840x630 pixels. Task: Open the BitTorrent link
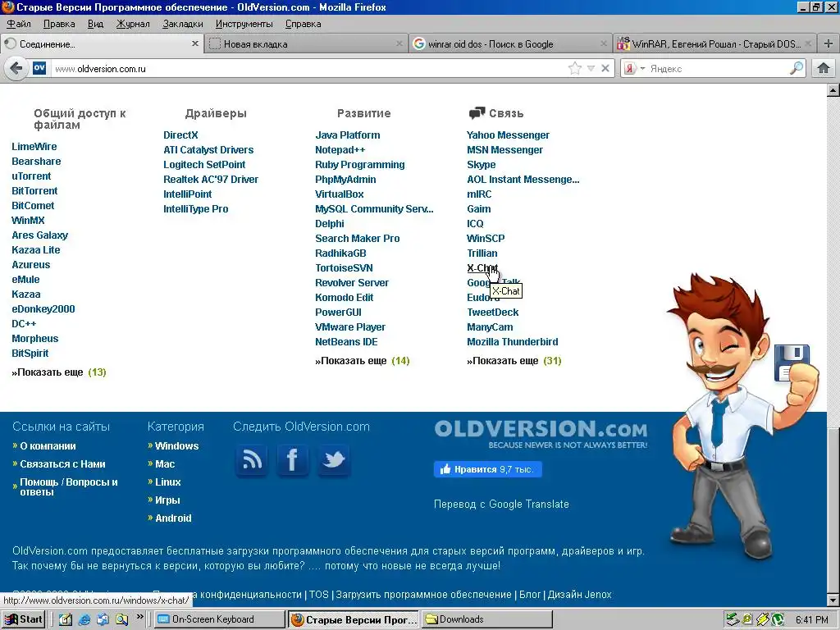point(34,191)
